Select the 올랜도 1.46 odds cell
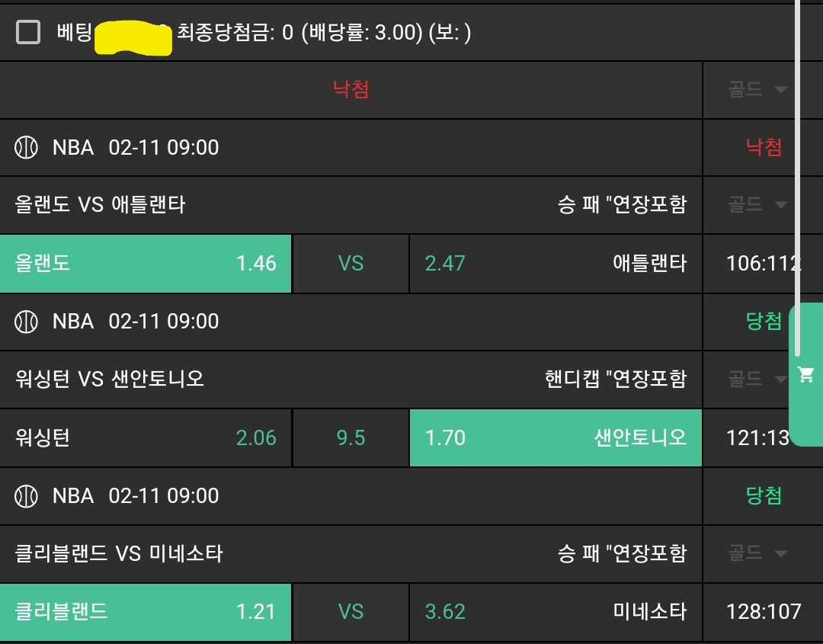The image size is (823, 644). (x=146, y=264)
